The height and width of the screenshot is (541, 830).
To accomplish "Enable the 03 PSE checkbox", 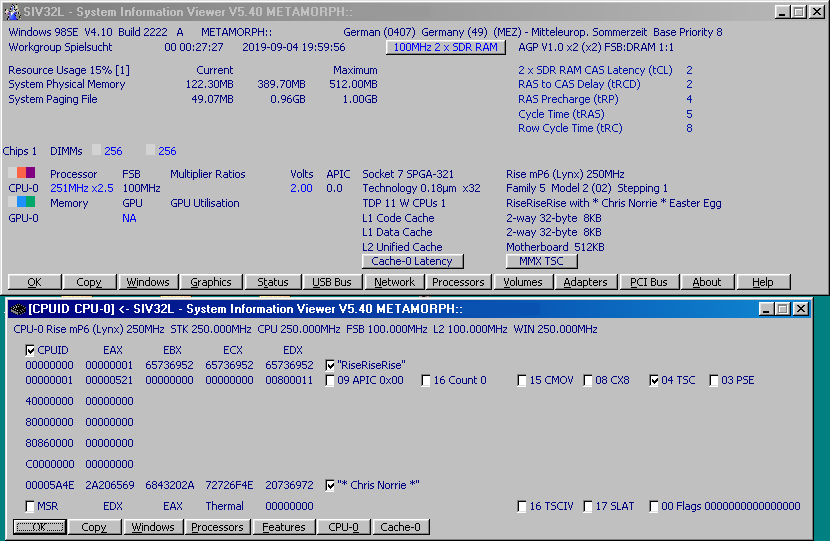I will [x=714, y=381].
